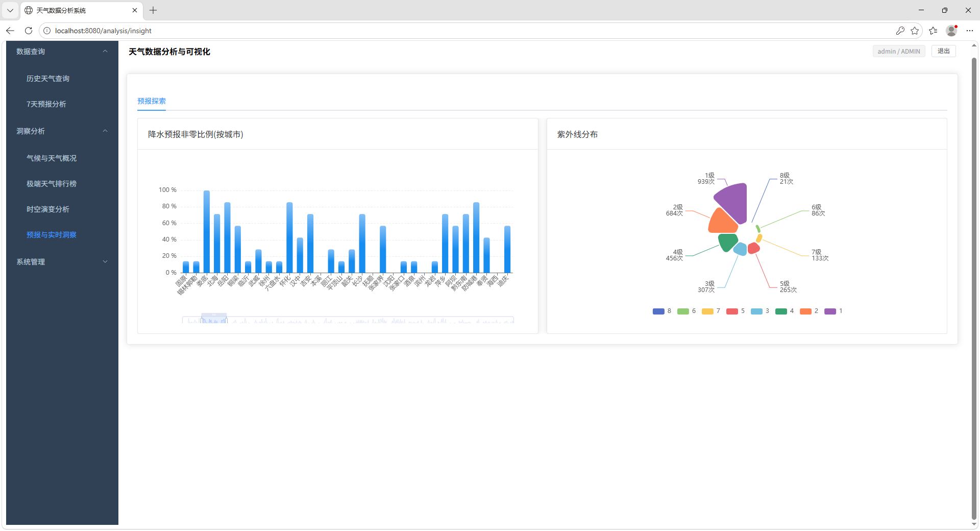Bookmark page with the star icon
Screen dimensions: 980x531
click(x=915, y=31)
